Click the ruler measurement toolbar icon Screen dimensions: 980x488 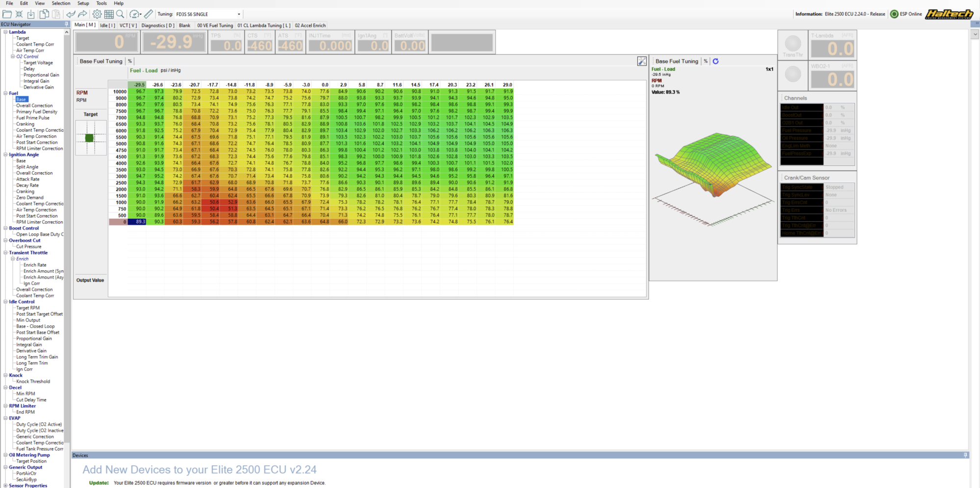[149, 14]
